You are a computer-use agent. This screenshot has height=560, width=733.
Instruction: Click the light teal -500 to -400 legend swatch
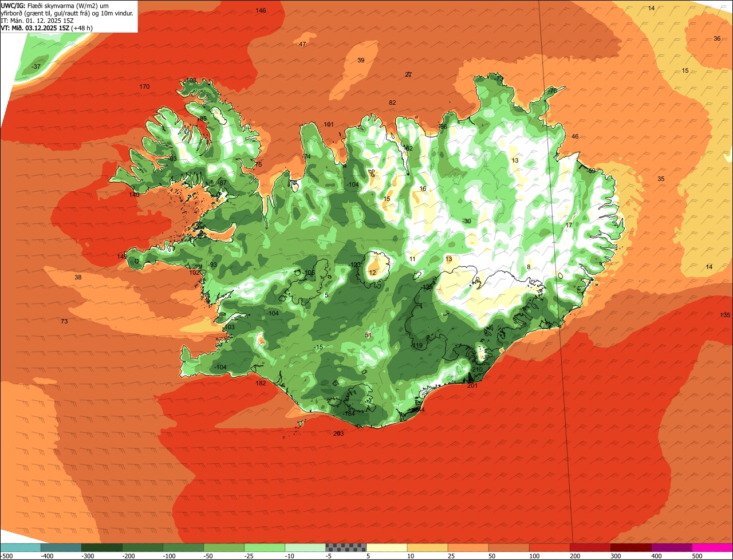pos(21,547)
